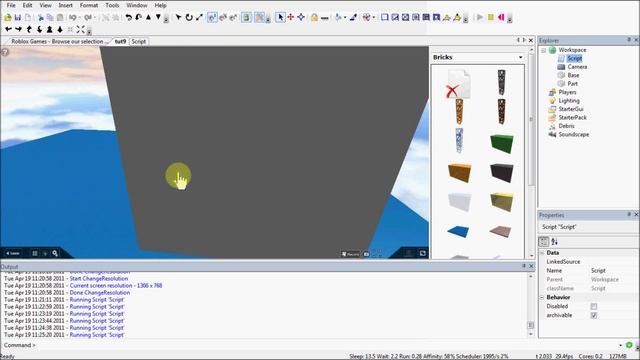Click the black down-triangle toolbar icon

pos(158,18)
